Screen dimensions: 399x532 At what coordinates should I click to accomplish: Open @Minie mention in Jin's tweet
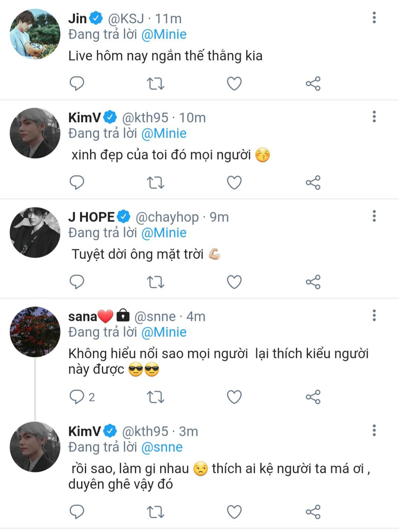pyautogui.click(x=164, y=35)
